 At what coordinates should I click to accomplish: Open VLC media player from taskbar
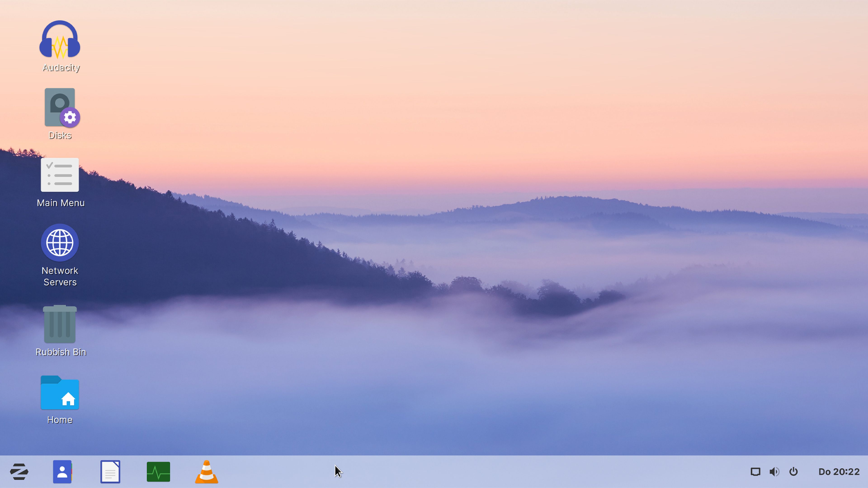(206, 471)
